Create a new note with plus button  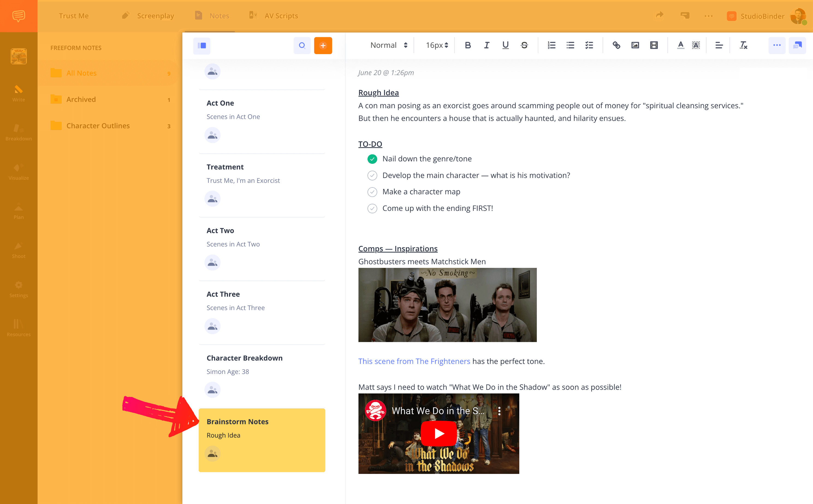point(323,46)
